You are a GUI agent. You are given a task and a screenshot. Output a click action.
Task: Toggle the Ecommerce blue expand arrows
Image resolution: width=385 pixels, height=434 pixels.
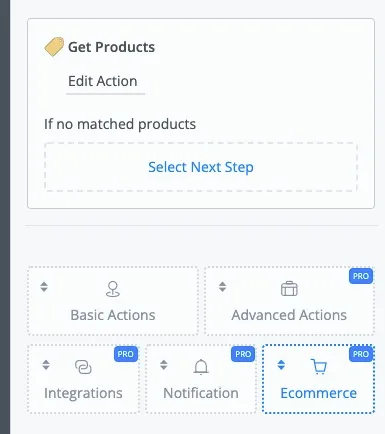[281, 365]
